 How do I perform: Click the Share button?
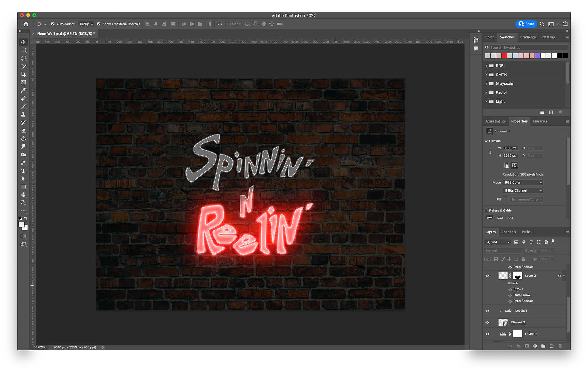click(x=526, y=24)
